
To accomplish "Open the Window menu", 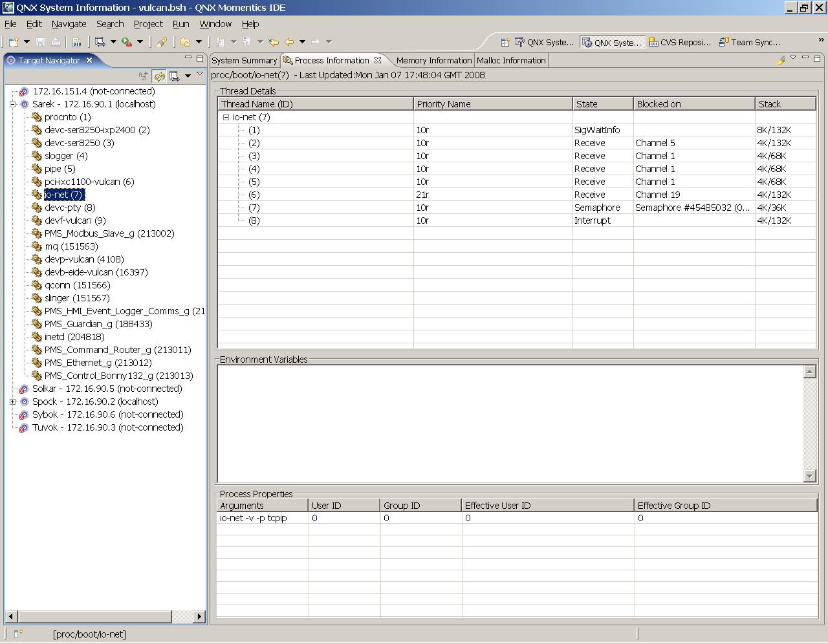I will click(215, 24).
